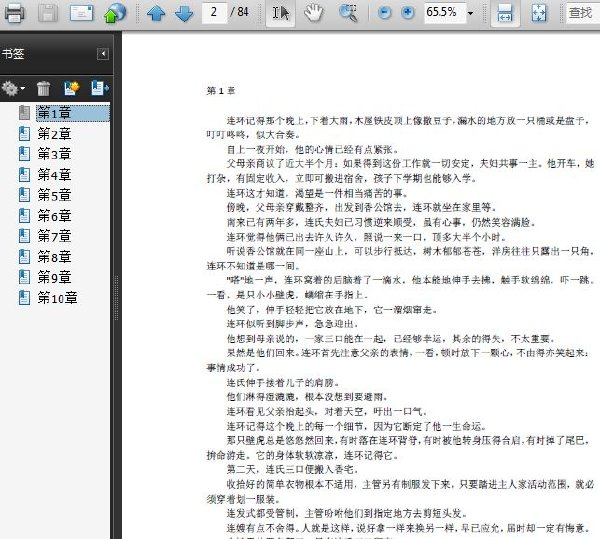The height and width of the screenshot is (539, 600).
Task: Select the 第8章 bookmark
Action: [54, 256]
